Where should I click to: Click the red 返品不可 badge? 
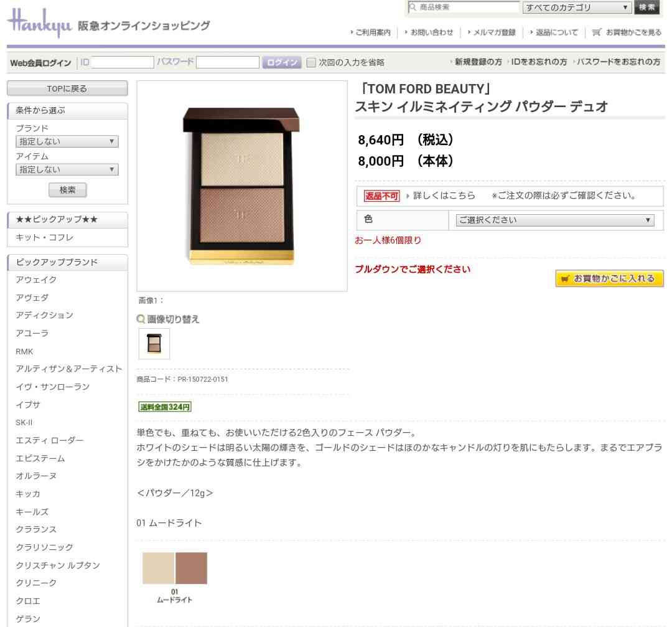tap(381, 196)
